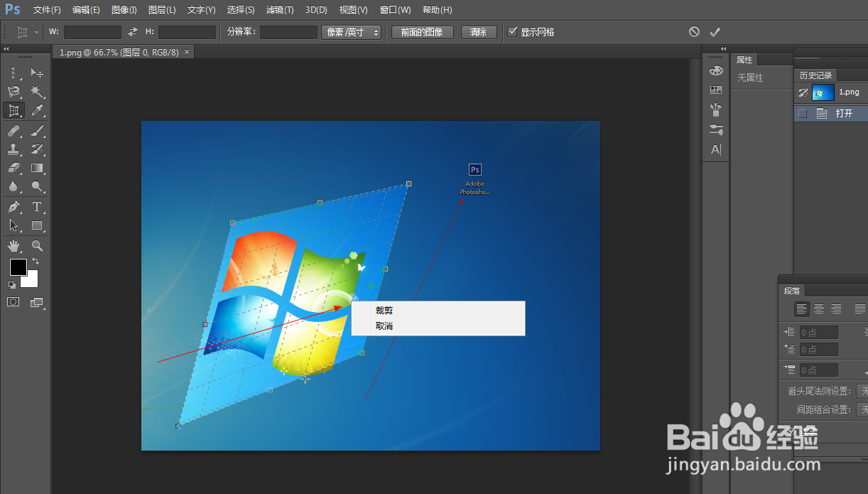Viewport: 868px width, 494px height.
Task: Select the Hand tool
Action: 13,246
